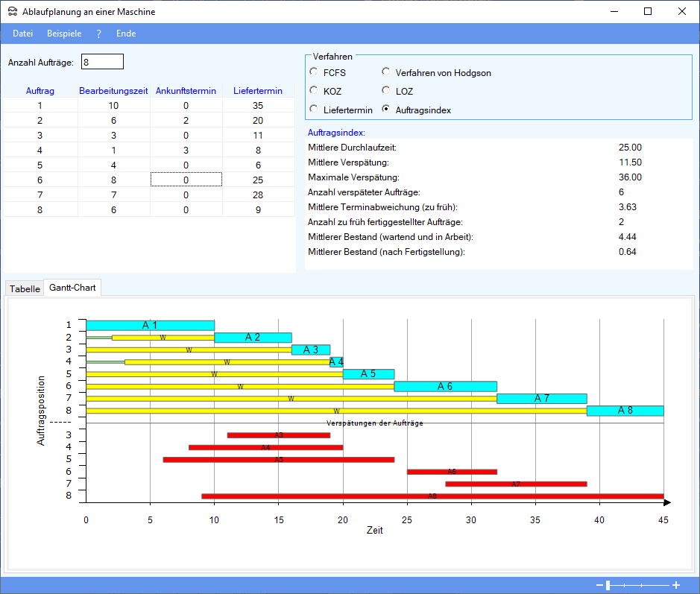Open the Beispiele menu
The height and width of the screenshot is (594, 700).
pyautogui.click(x=64, y=34)
